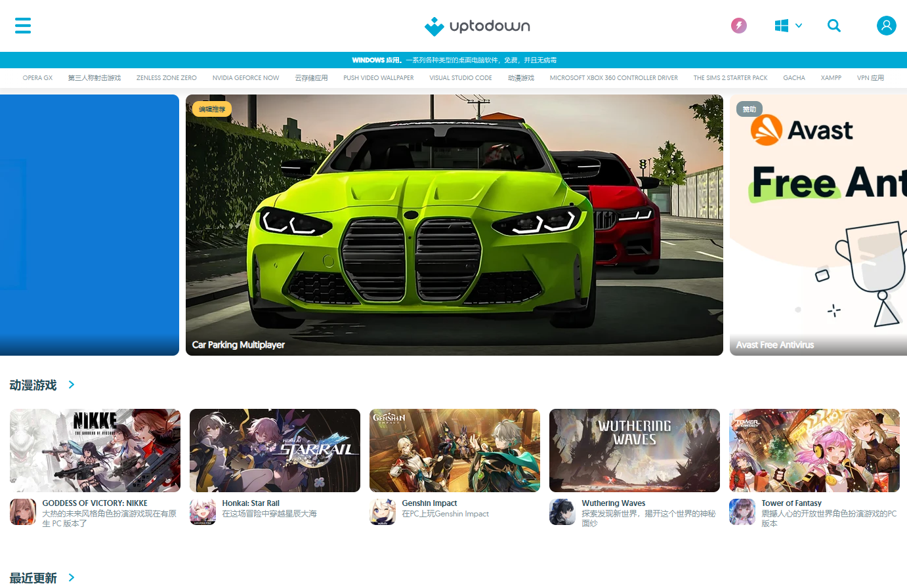Click the Avast Free Antivirus caption

click(x=775, y=345)
